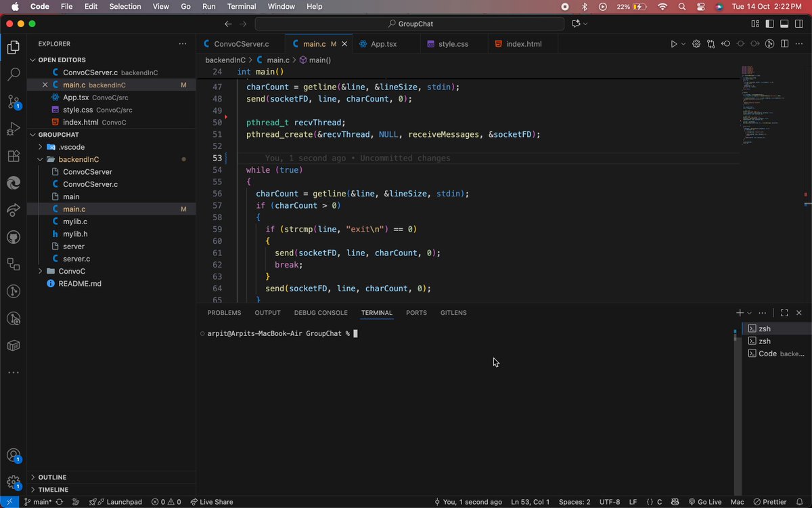Open mylib.h in the explorer
812x508 pixels.
point(75,234)
